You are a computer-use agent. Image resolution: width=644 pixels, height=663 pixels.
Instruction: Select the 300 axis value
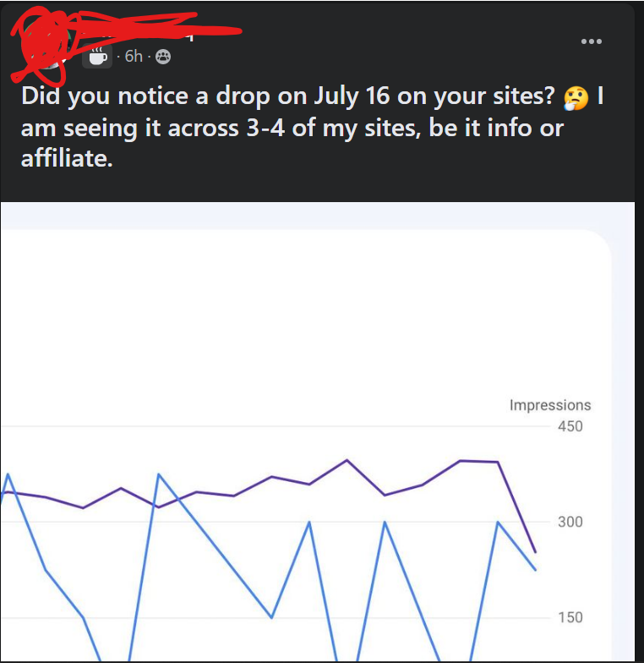pyautogui.click(x=570, y=522)
